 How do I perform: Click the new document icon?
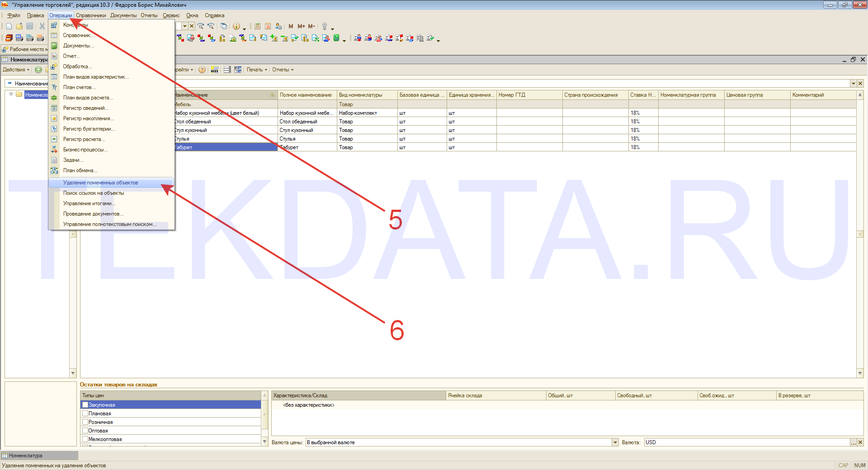click(x=9, y=26)
